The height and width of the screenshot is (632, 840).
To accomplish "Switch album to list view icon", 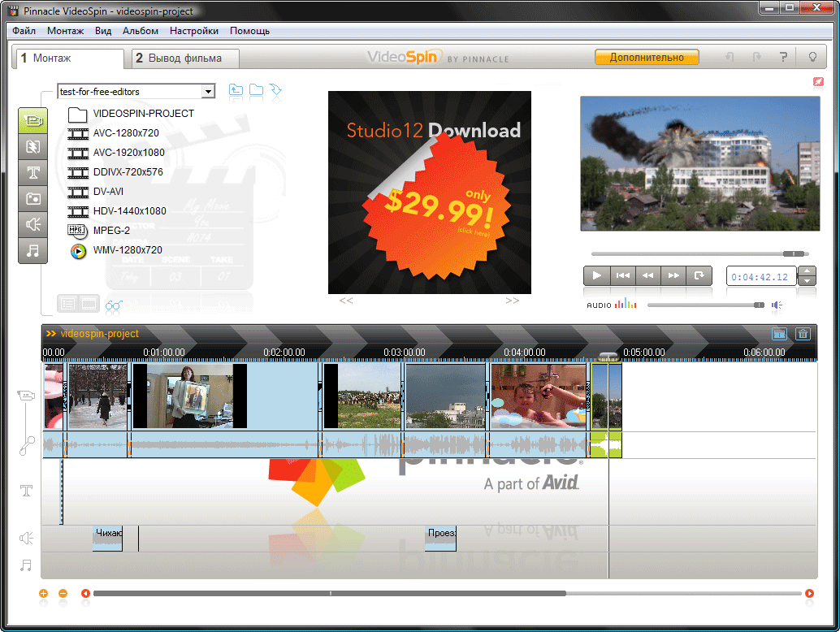I will click(67, 304).
